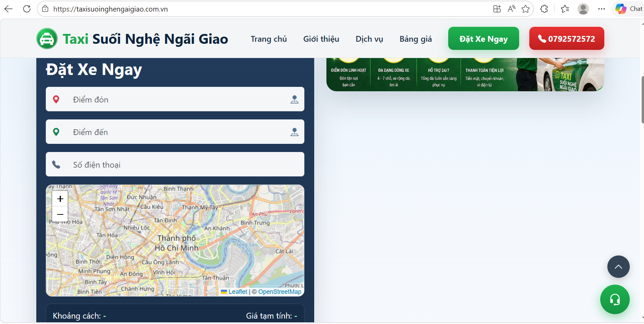Click the ĐA DẠNG DÒNG XE banner text

click(x=394, y=70)
